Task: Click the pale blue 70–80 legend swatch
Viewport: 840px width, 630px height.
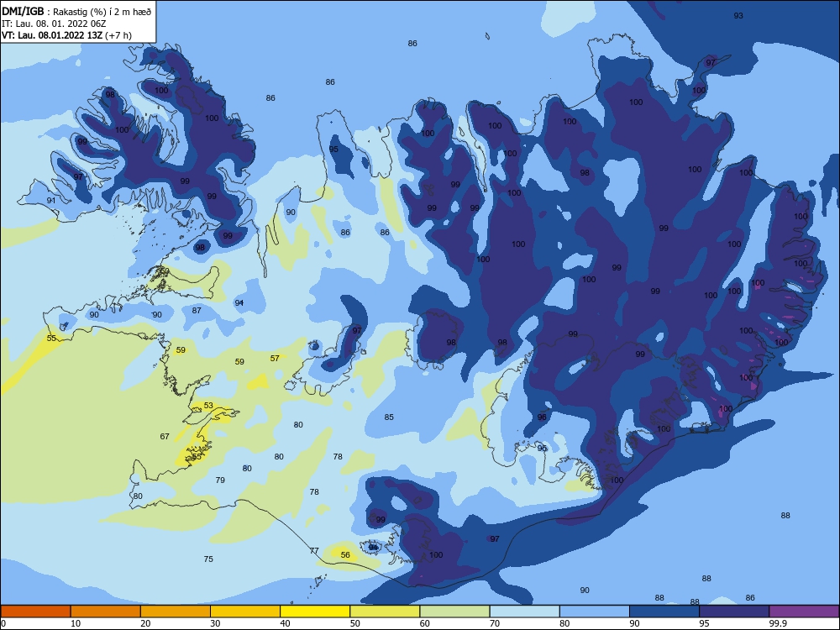Action: (524, 612)
